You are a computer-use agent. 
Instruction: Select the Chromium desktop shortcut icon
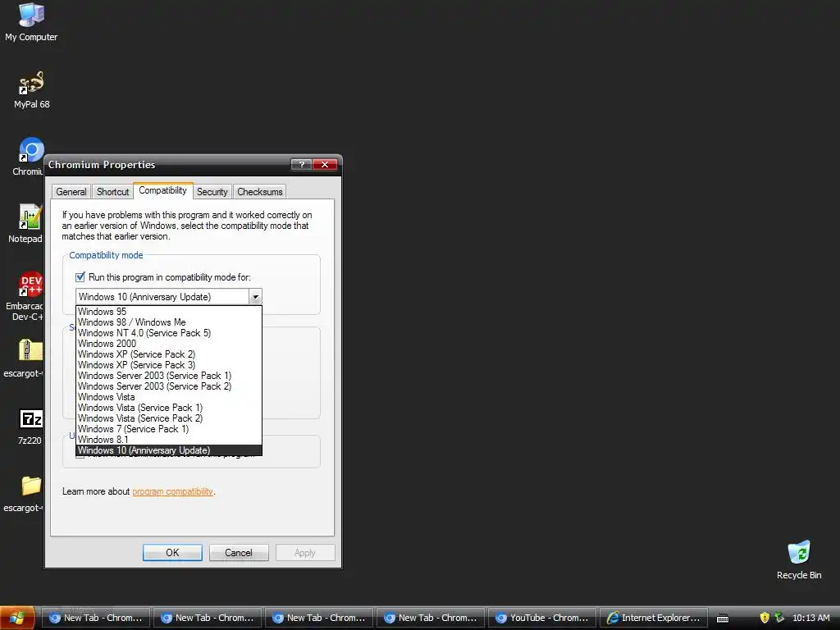click(x=31, y=150)
